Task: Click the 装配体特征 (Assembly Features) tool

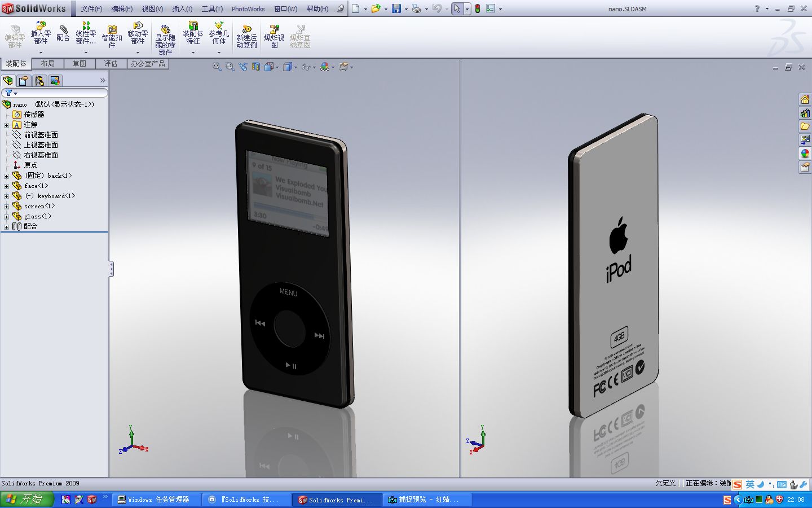Action: [x=193, y=33]
